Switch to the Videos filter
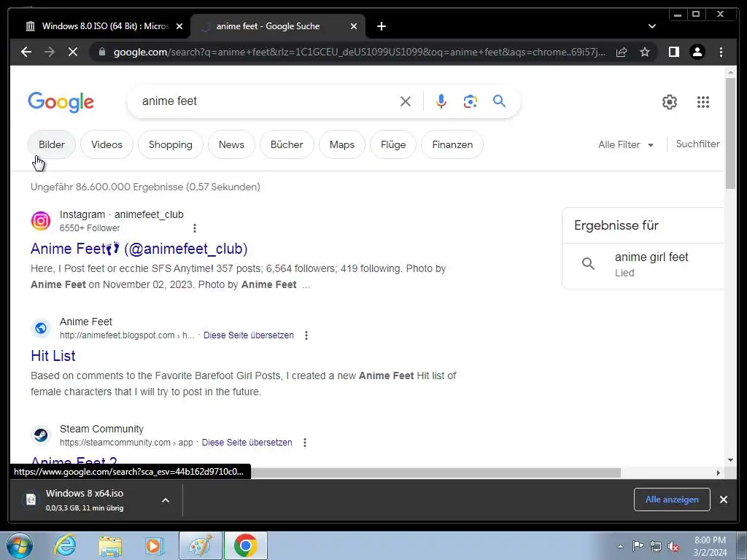747x560 pixels. (107, 145)
